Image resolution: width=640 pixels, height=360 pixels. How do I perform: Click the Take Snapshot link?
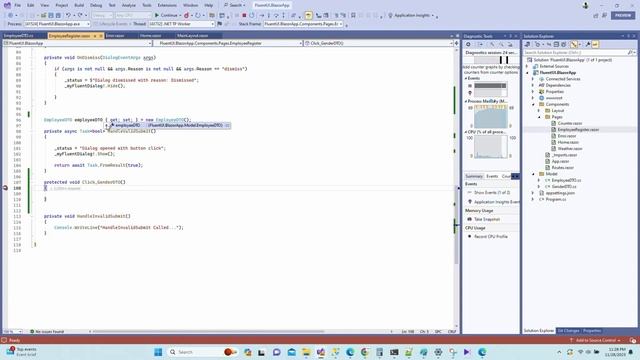click(x=487, y=220)
